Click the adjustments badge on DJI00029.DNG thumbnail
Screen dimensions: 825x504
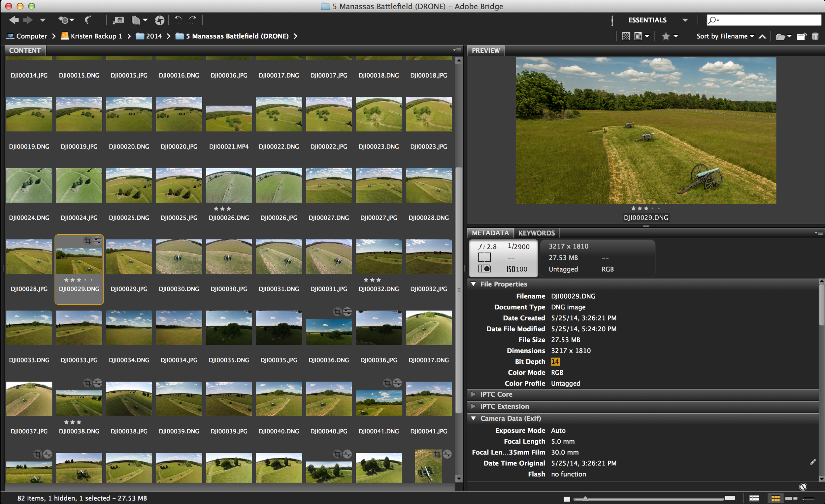point(97,240)
